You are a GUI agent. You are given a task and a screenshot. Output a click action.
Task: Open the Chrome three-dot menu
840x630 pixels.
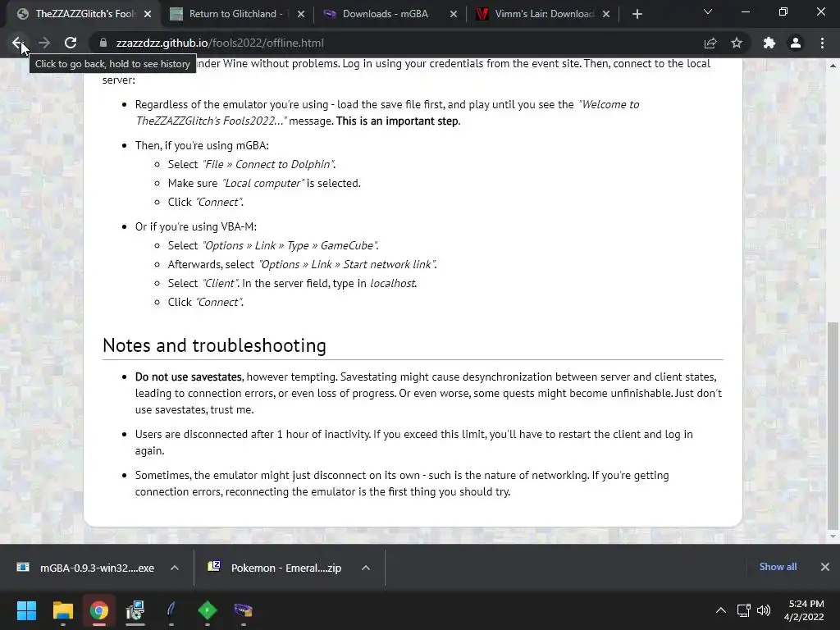822,43
